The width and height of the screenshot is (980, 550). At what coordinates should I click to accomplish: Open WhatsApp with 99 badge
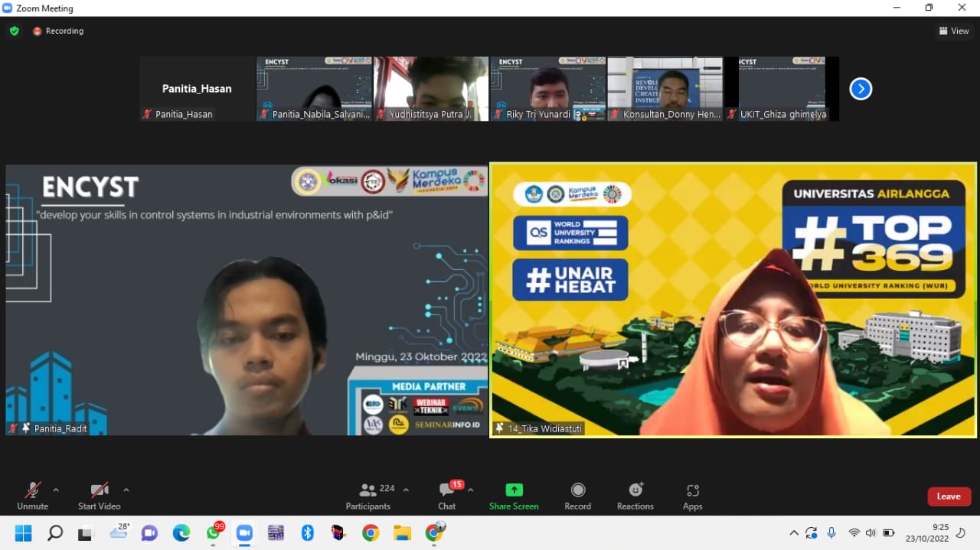coord(214,532)
